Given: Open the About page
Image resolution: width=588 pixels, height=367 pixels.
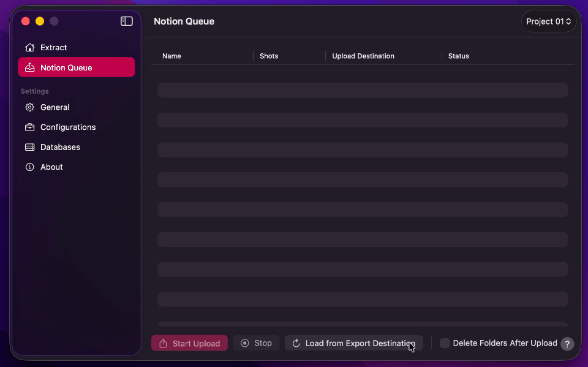Looking at the screenshot, I should [x=76, y=167].
